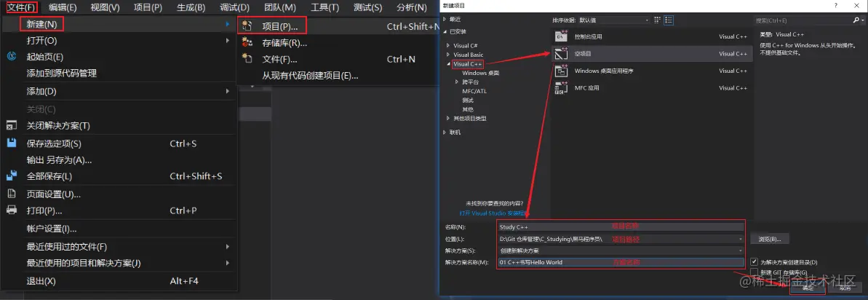Click the new 文件(F)... icon in submenu
This screenshot has width=868, height=300.
click(247, 59)
